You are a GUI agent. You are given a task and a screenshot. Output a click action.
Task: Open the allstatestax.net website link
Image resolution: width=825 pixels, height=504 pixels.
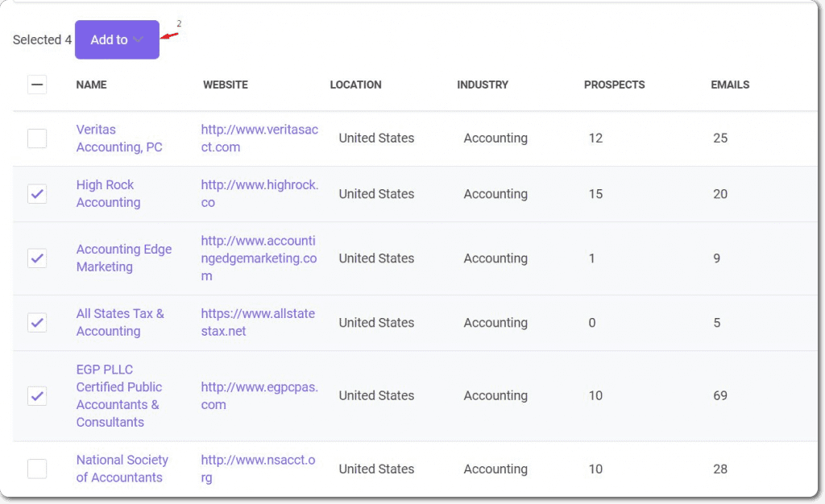click(258, 322)
